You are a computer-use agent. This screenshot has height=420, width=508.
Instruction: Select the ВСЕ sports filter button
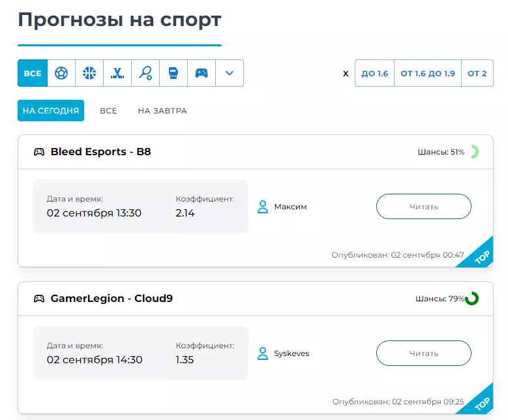tap(33, 73)
